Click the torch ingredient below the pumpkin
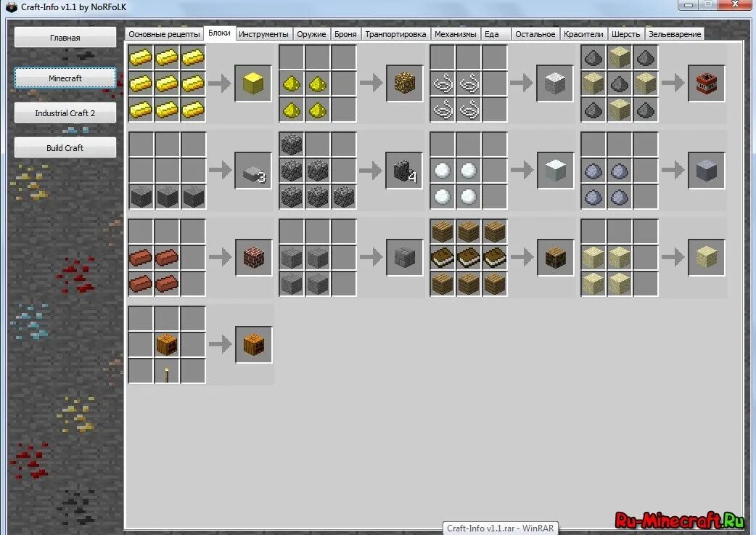Image resolution: width=756 pixels, height=535 pixels. [x=167, y=374]
